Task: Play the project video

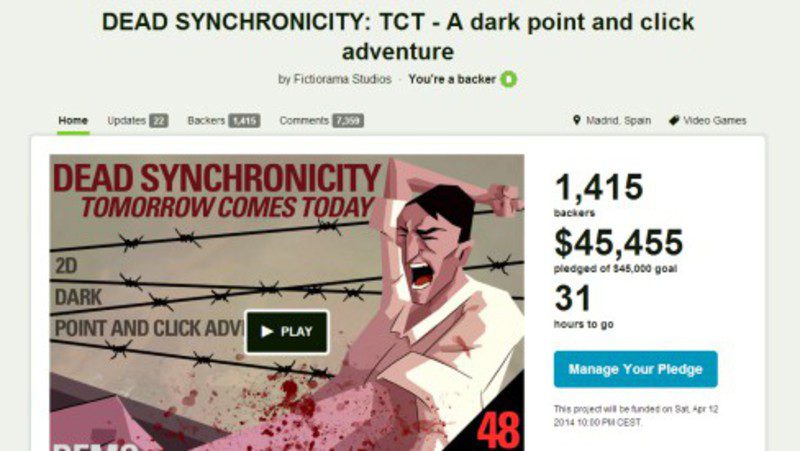Action: tap(287, 332)
